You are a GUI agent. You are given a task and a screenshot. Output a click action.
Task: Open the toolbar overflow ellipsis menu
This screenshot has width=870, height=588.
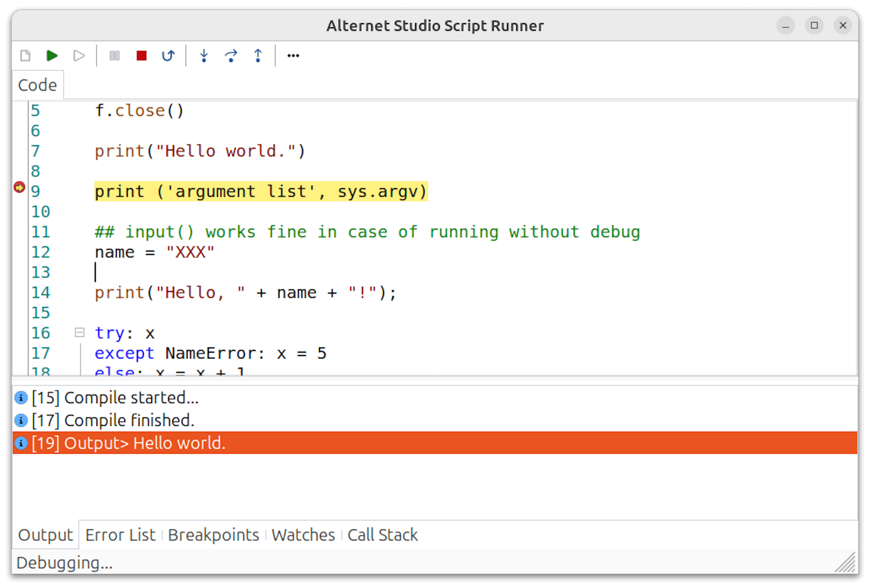(293, 56)
